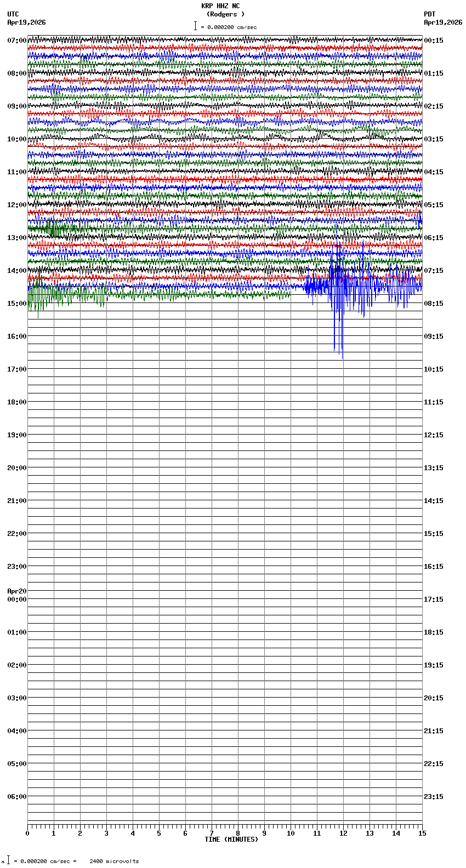The image size is (466, 868).
Task: Click the 01:15 PDT time label
Action: click(434, 73)
